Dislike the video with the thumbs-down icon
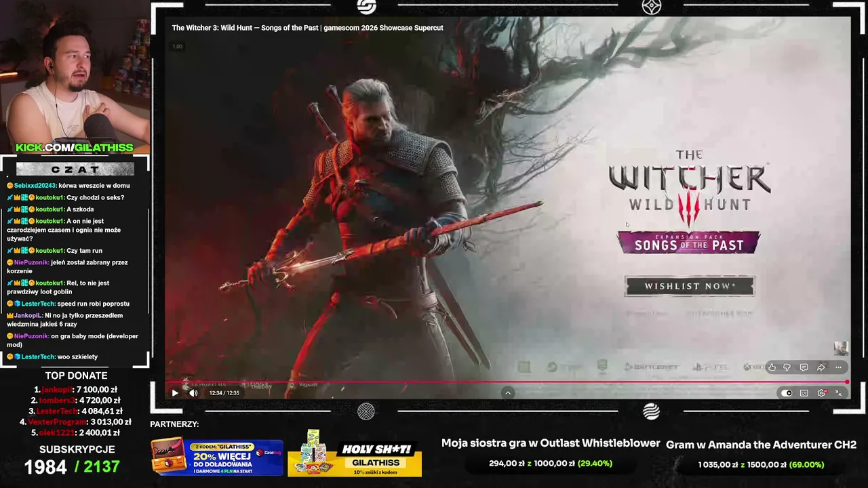 (x=787, y=367)
